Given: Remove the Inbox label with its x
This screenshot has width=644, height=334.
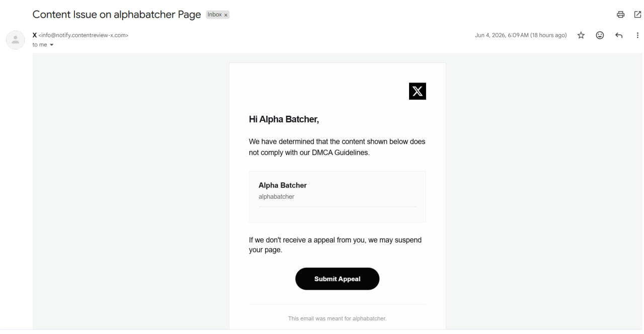Looking at the screenshot, I should [x=226, y=15].
